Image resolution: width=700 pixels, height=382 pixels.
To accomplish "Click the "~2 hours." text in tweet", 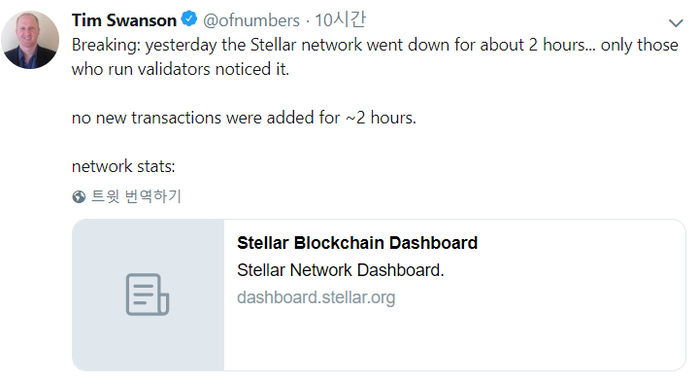I will click(x=381, y=118).
